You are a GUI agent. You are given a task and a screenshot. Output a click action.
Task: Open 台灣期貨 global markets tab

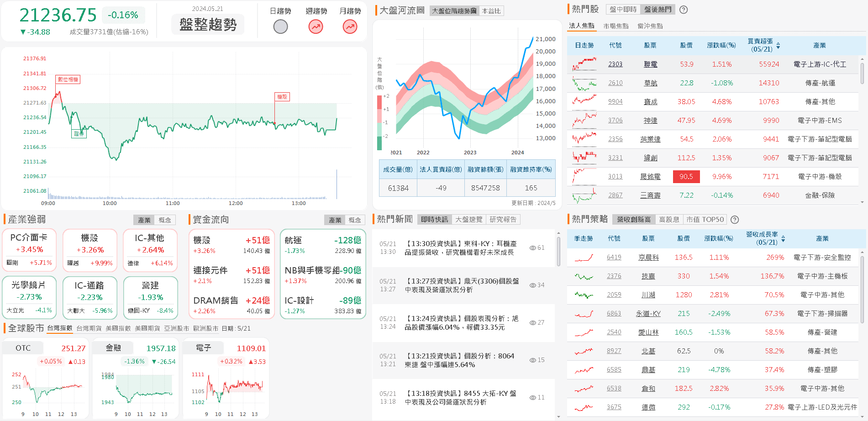[x=89, y=328]
